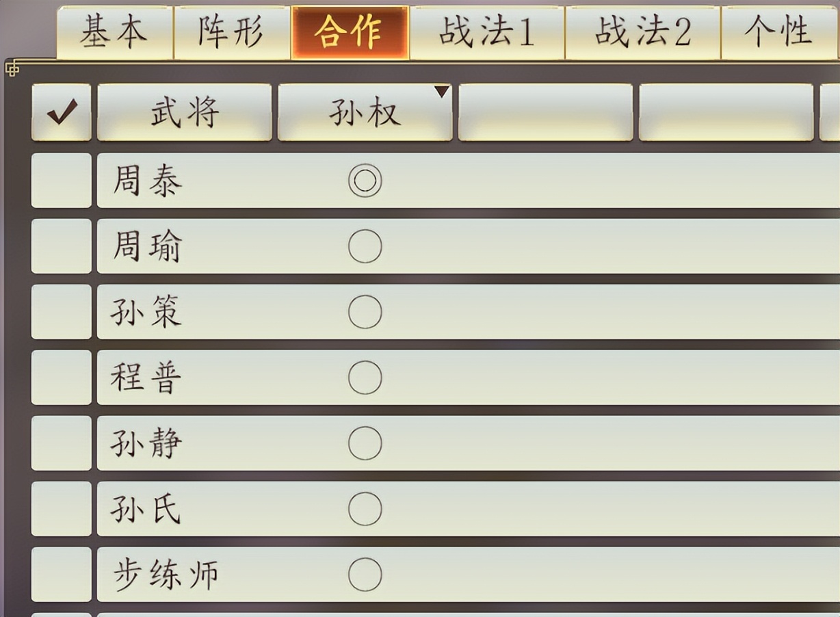Check the box beside 程普
Viewport: 840px width, 617px height.
point(61,378)
